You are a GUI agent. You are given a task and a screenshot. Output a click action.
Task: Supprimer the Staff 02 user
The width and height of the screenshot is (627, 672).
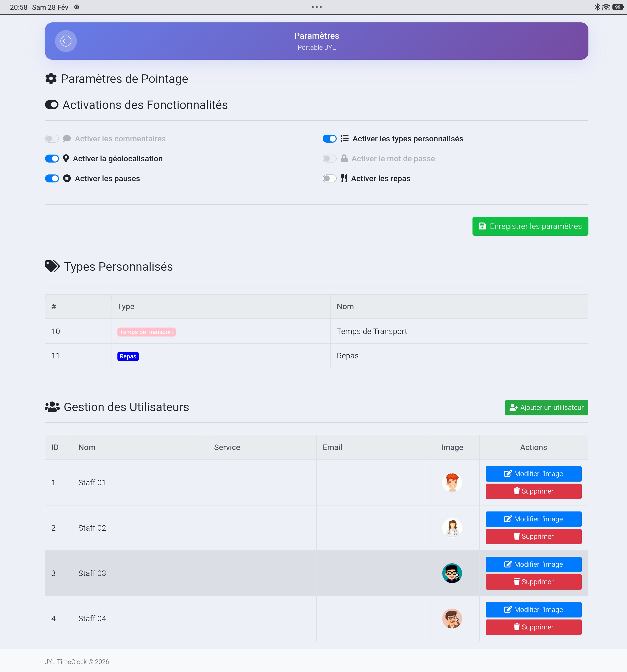533,536
